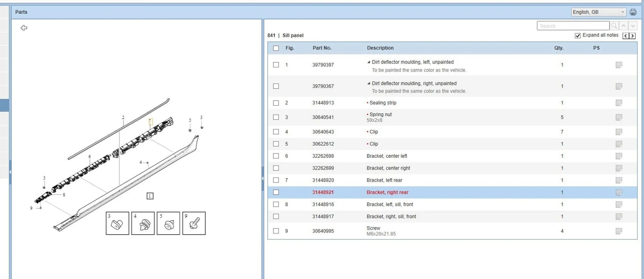Click the Part No. column header

[x=322, y=48]
